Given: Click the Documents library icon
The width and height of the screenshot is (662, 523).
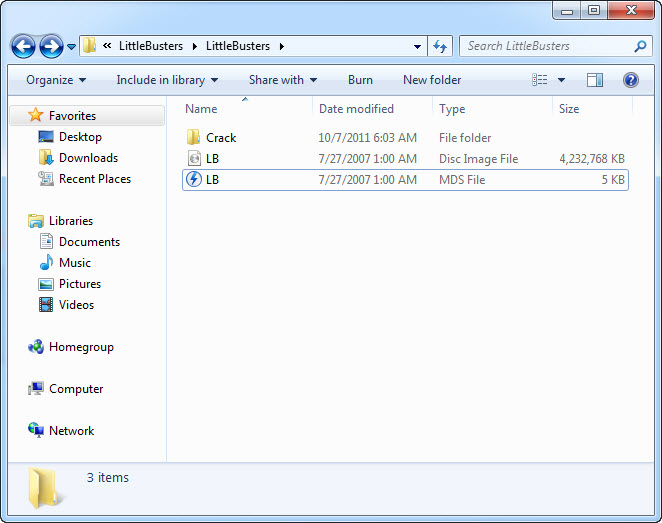Looking at the screenshot, I should [x=46, y=241].
